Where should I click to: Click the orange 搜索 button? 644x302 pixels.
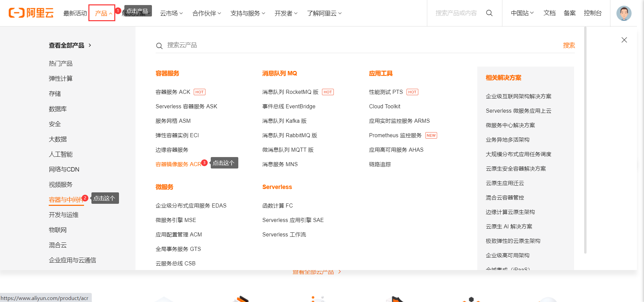(x=569, y=45)
